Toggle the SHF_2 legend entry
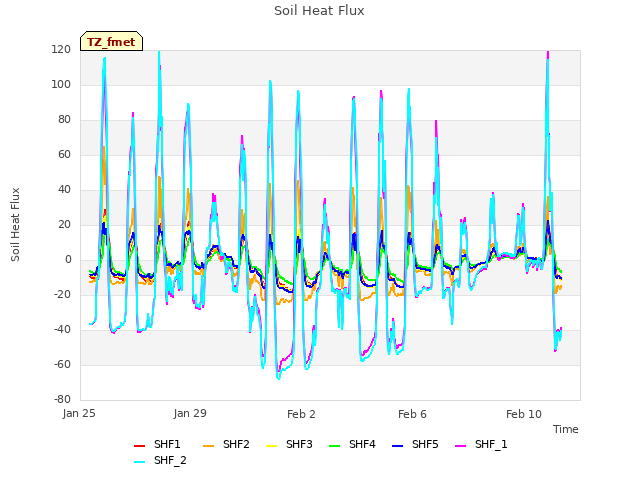Viewport: 640px width, 480px height. click(x=160, y=461)
